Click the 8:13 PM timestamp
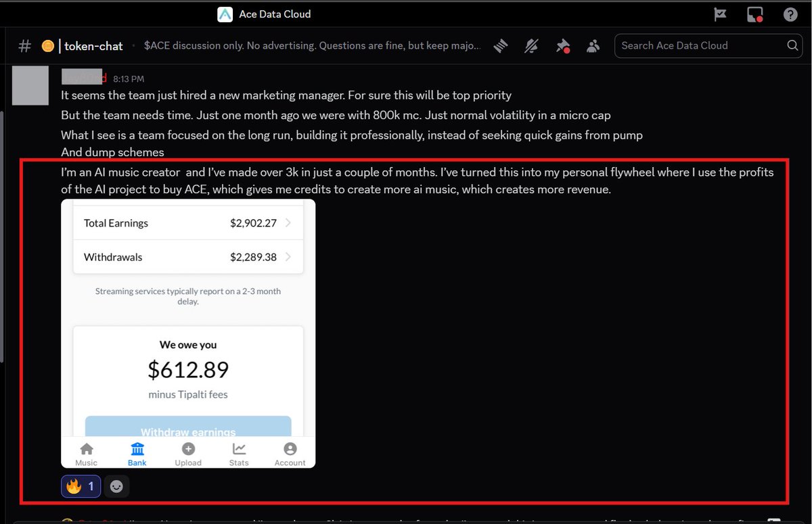 129,79
